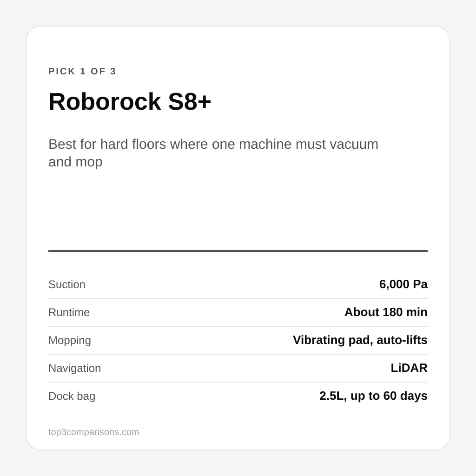476x476 pixels.
Task: Click the 'Dock bag' row label
Action: tap(72, 396)
